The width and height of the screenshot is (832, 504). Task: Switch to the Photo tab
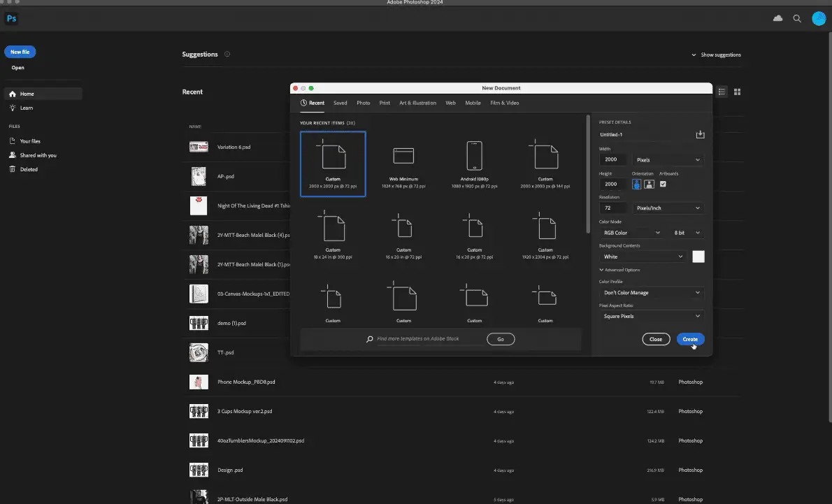(x=363, y=103)
